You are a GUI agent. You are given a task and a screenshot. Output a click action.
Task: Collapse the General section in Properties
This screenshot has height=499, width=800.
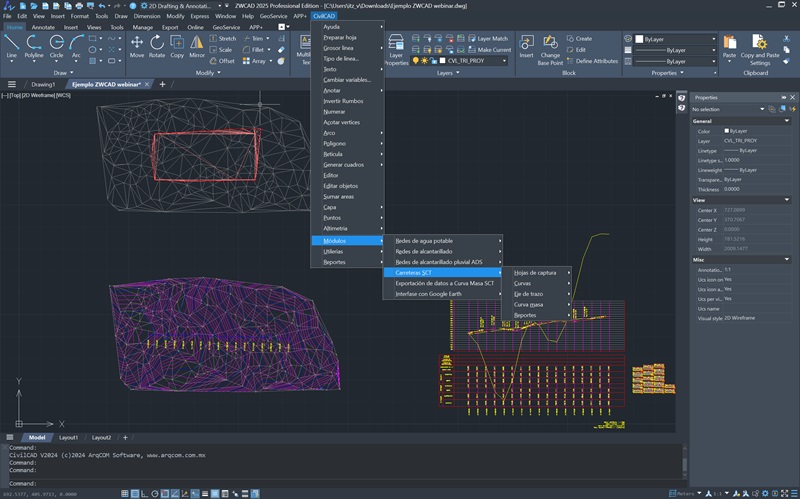(787, 121)
